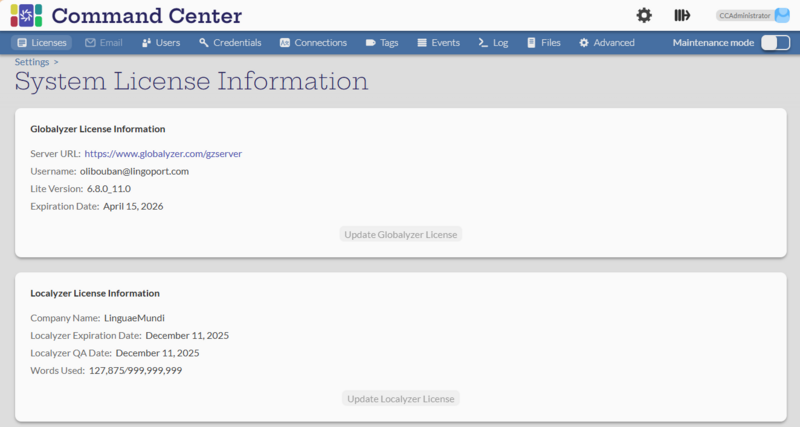
Task: Click the Update Localyzer License button
Action: coord(400,398)
